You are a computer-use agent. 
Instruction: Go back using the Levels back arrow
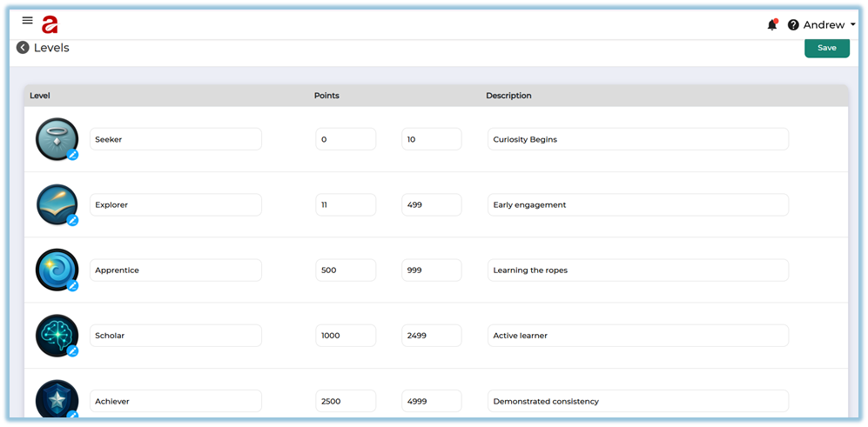(23, 48)
